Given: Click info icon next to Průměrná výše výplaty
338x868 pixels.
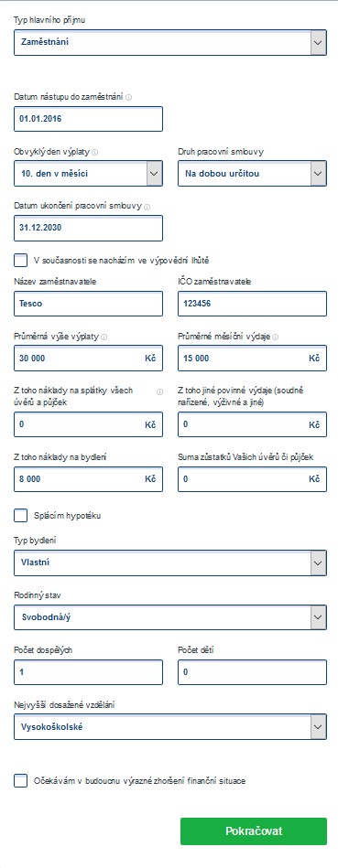Looking at the screenshot, I should point(104,337).
